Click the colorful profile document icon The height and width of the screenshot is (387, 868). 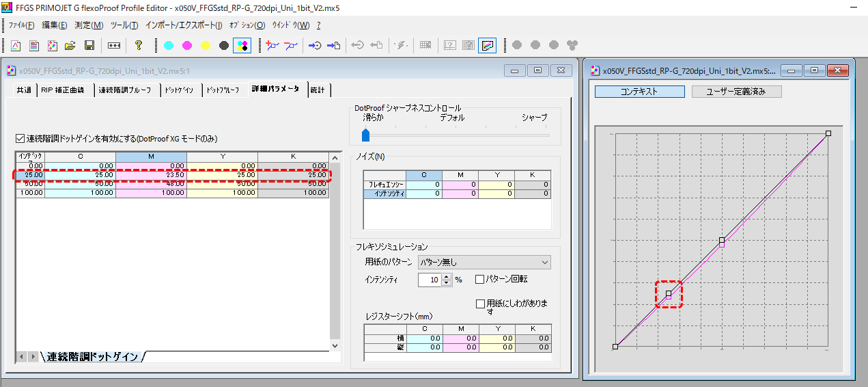(x=52, y=45)
